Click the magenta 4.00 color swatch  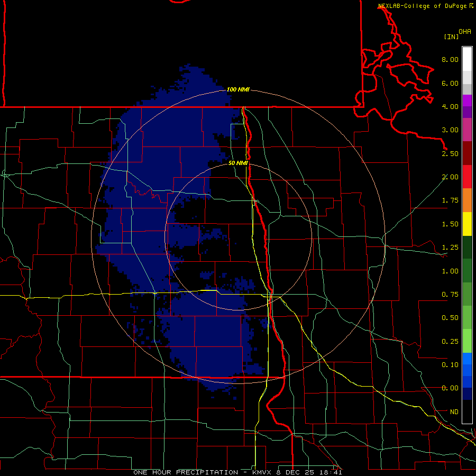point(467,100)
